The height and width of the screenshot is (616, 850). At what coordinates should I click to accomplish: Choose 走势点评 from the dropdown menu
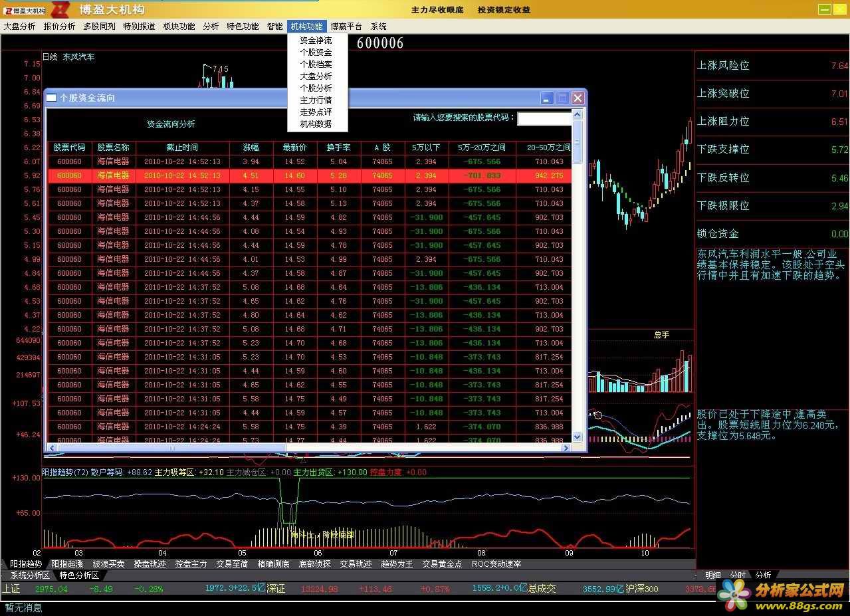pos(316,112)
